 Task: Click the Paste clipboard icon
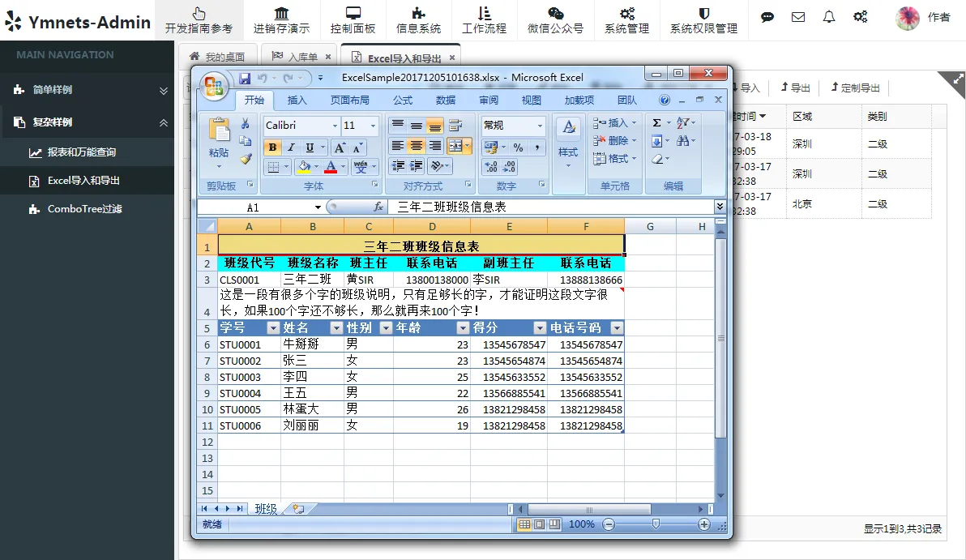point(219,130)
